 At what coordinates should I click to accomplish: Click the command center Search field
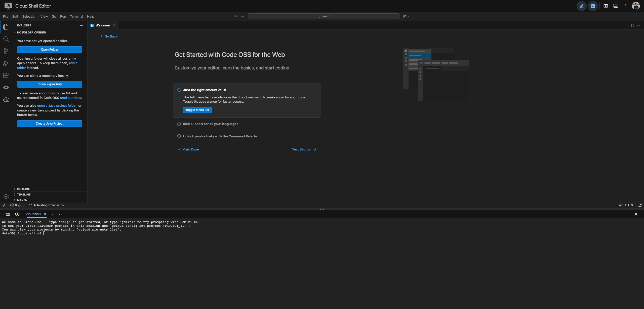click(324, 16)
